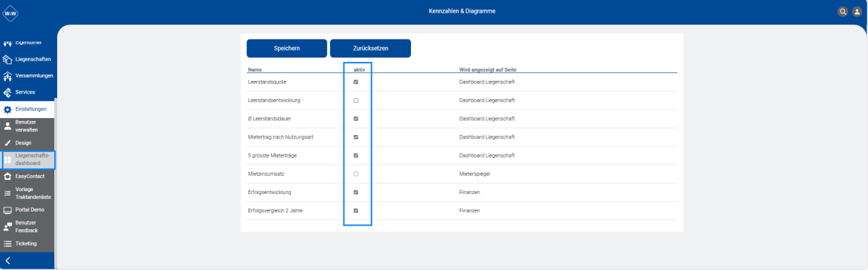Select the Mietzinsumsatz row name

266,174
